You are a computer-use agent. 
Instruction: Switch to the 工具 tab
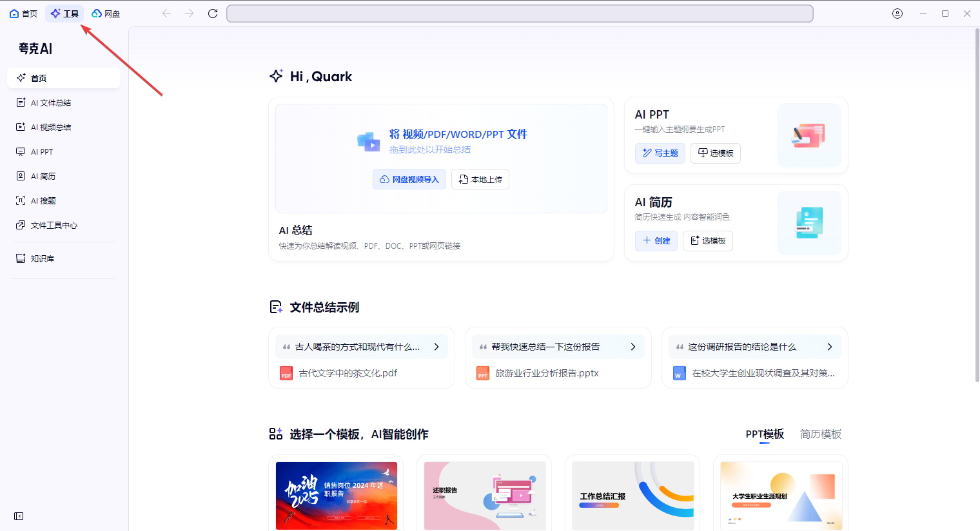[x=64, y=13]
